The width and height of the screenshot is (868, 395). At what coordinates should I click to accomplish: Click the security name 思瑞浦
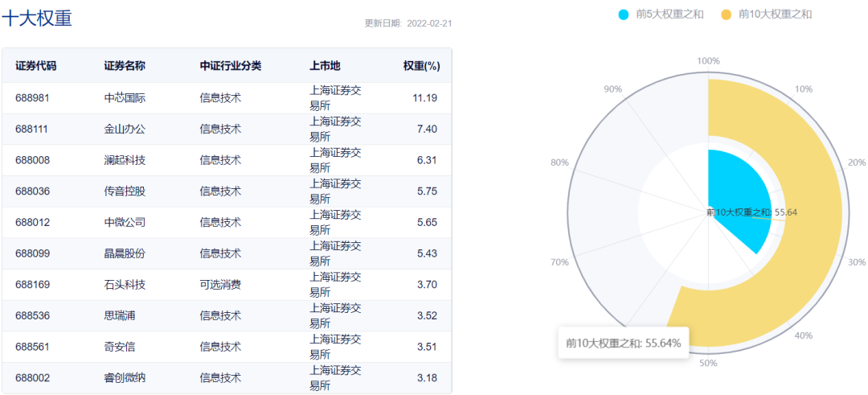120,316
